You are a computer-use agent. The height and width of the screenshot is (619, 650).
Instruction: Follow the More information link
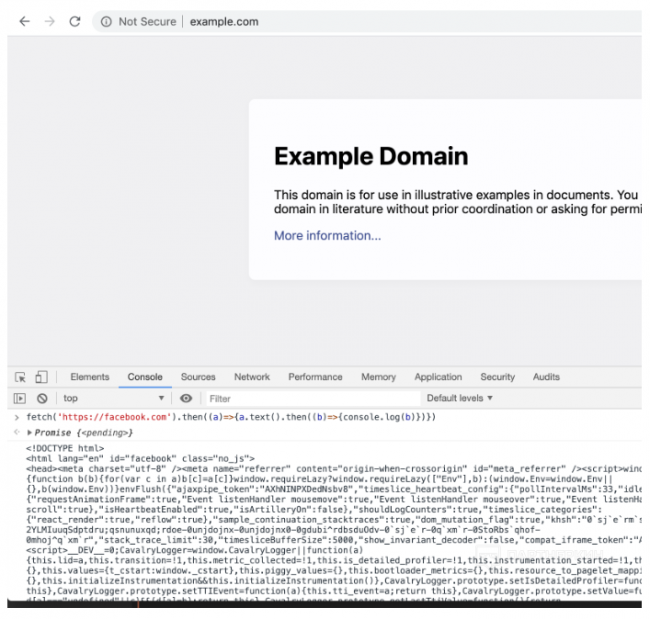click(327, 236)
